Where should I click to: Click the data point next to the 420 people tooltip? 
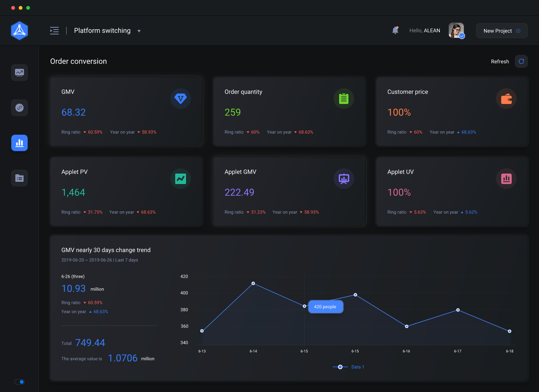(304, 306)
